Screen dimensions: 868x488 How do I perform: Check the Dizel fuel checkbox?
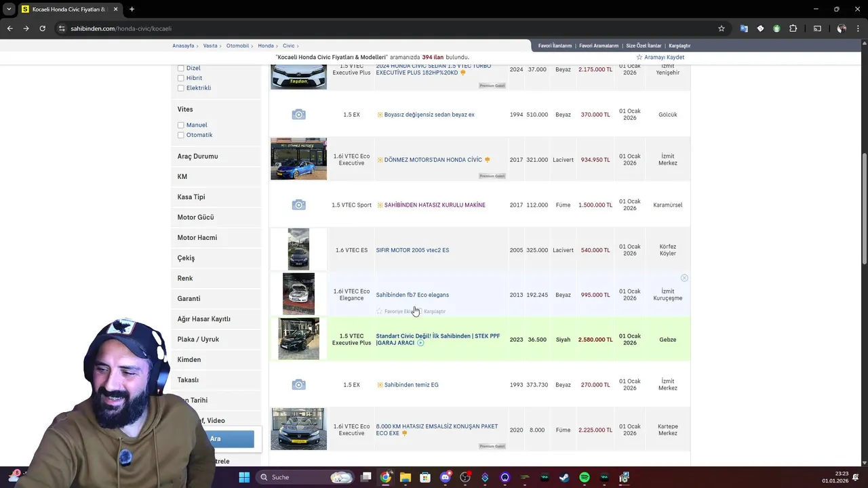tap(180, 68)
